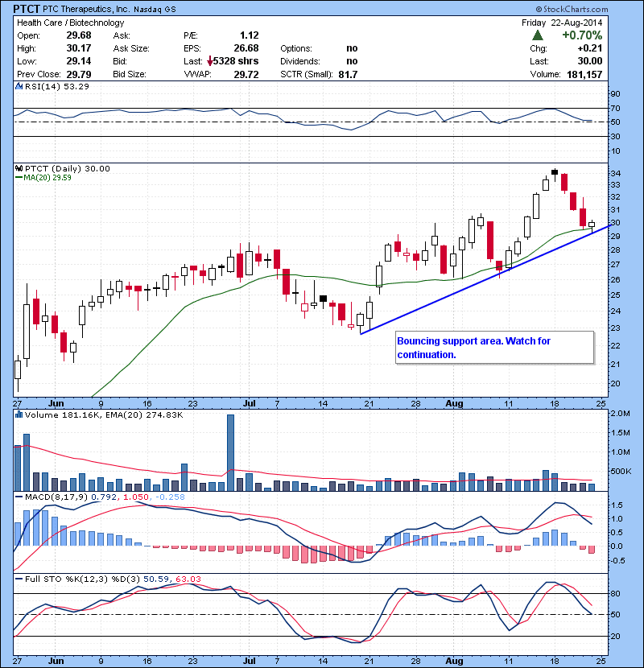Viewport: 644px width, 668px height.
Task: Click the date Friday 22-Aug-2014
Action: pyautogui.click(x=562, y=23)
